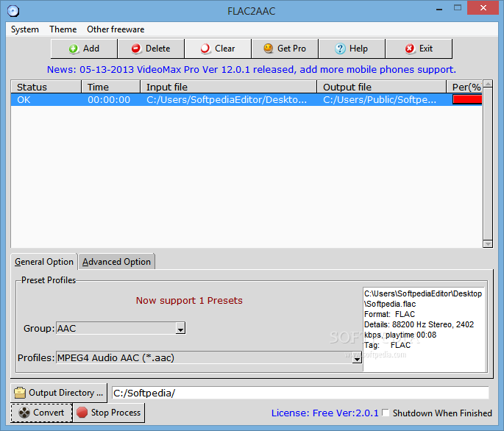Sort by the Status column header

point(46,87)
